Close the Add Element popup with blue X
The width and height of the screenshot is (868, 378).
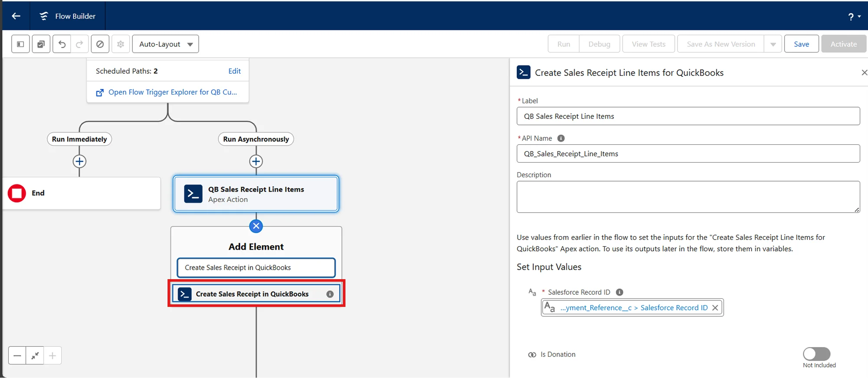[256, 226]
